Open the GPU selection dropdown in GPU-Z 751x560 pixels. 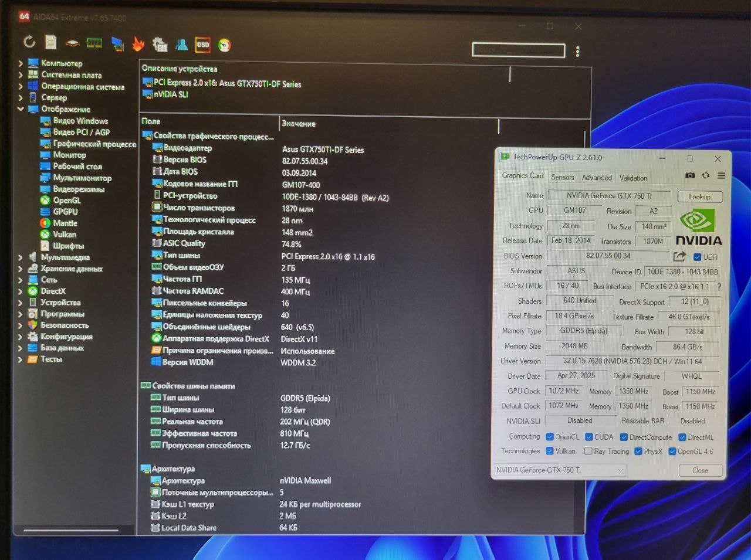click(559, 470)
